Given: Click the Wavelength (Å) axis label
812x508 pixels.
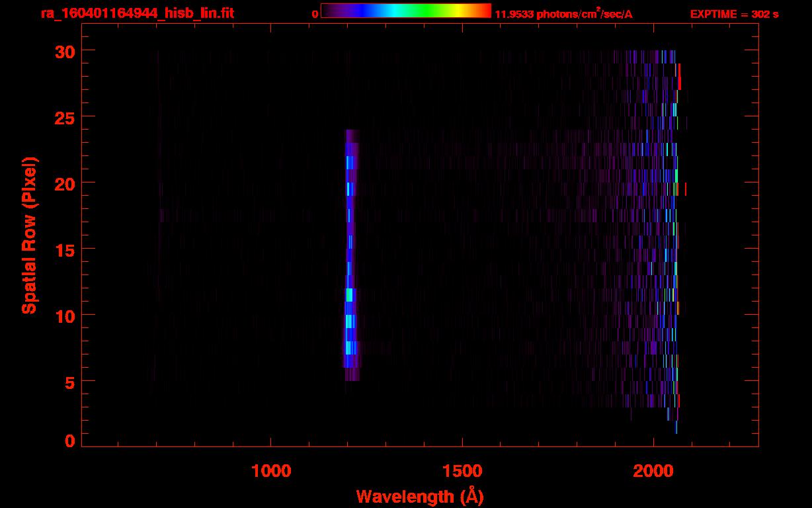Looking at the screenshot, I should [420, 496].
